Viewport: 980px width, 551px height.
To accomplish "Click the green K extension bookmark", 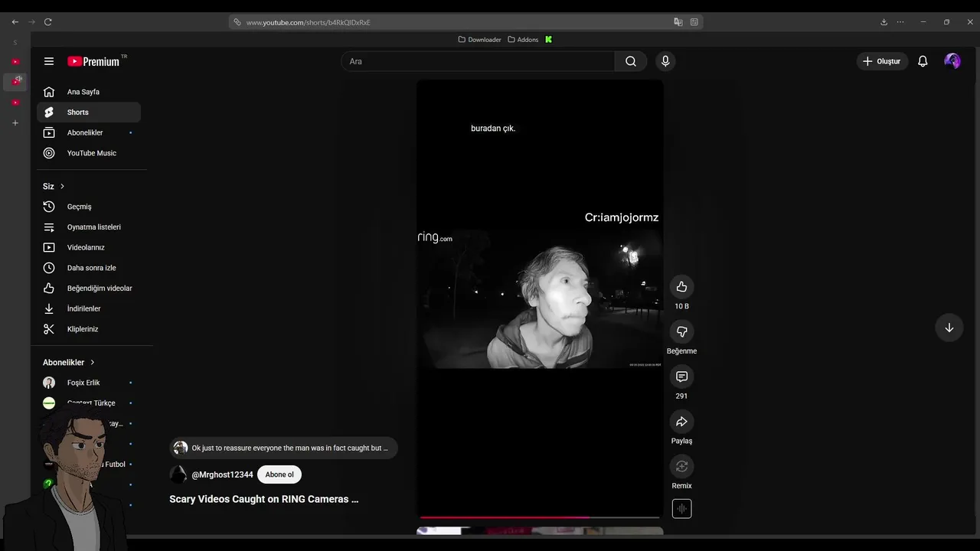I will (548, 40).
